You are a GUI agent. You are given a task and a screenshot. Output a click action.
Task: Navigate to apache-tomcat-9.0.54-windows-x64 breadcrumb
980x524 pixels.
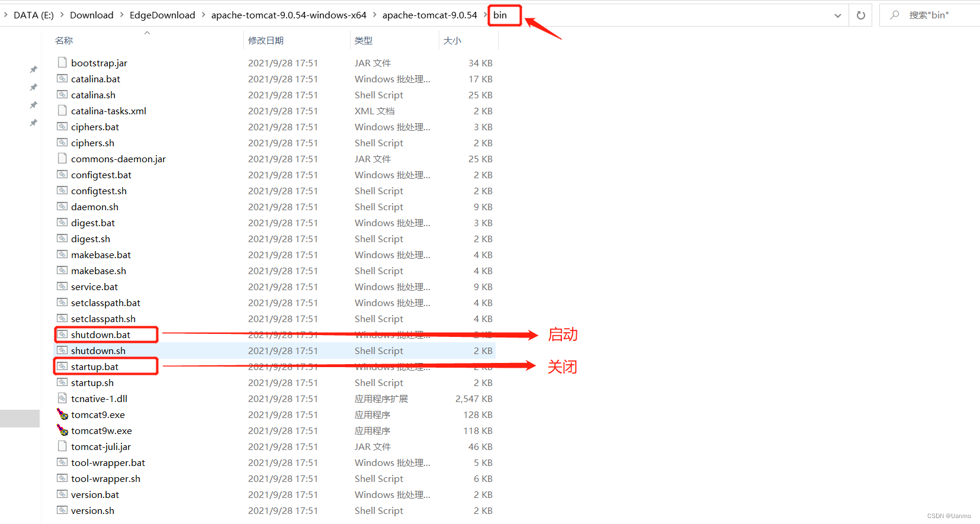(x=289, y=15)
